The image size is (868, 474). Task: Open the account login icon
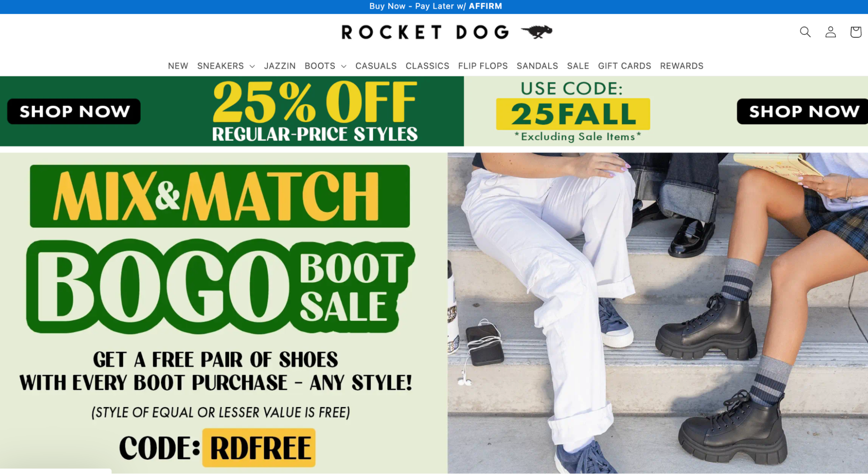[x=830, y=32]
